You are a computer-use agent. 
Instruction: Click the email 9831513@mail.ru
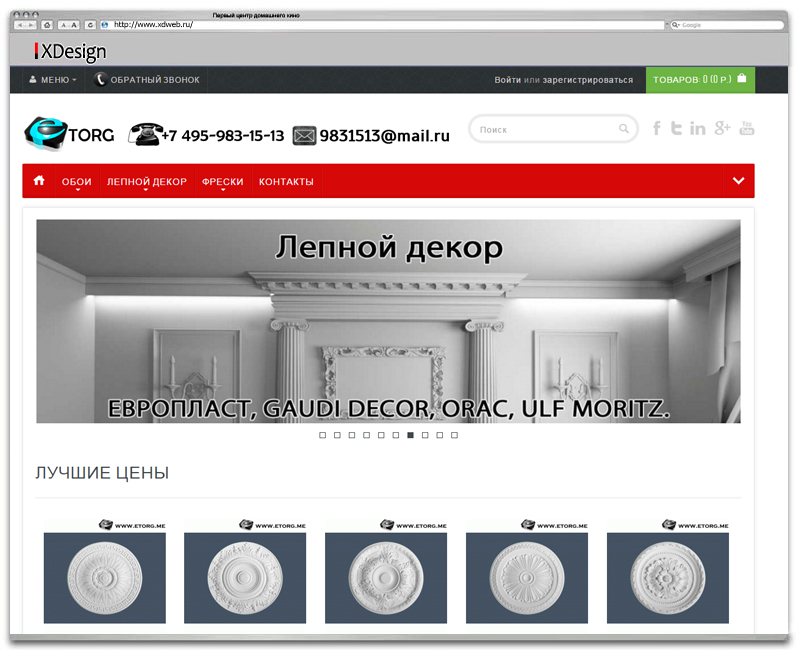tap(384, 136)
